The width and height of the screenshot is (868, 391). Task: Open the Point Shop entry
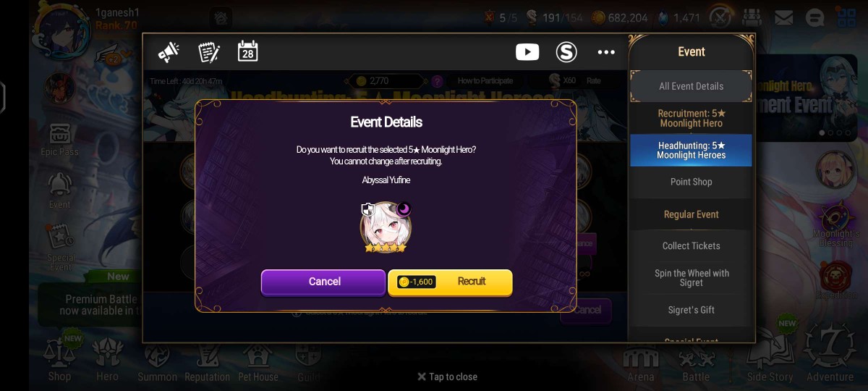[691, 182]
